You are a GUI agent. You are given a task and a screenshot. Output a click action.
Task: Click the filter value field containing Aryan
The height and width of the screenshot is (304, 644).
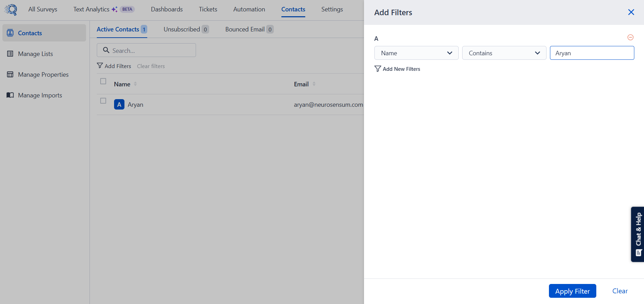click(x=592, y=53)
